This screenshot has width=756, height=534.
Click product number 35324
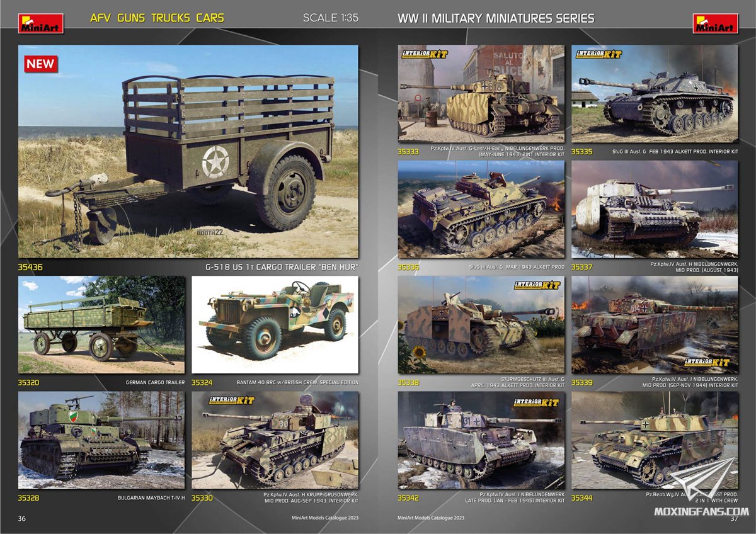(x=203, y=382)
